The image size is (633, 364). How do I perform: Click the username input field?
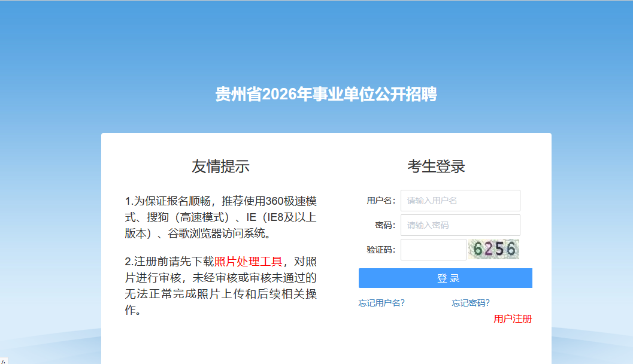point(460,201)
